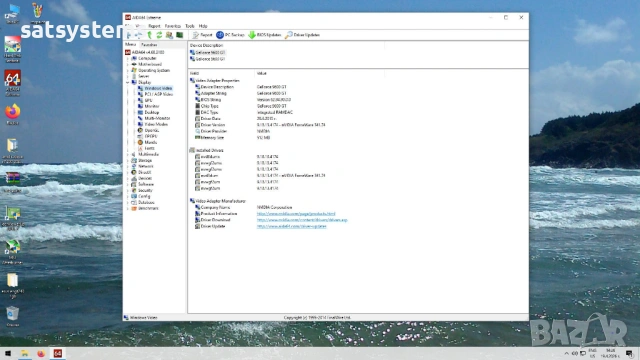Open the nvidia.com Product Information link
Viewport: 640px width, 360px height.
click(x=296, y=214)
